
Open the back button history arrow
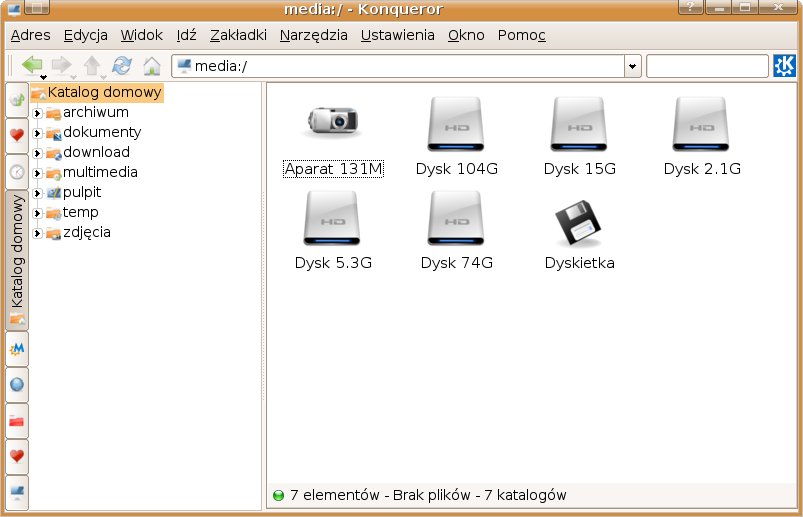[x=44, y=77]
